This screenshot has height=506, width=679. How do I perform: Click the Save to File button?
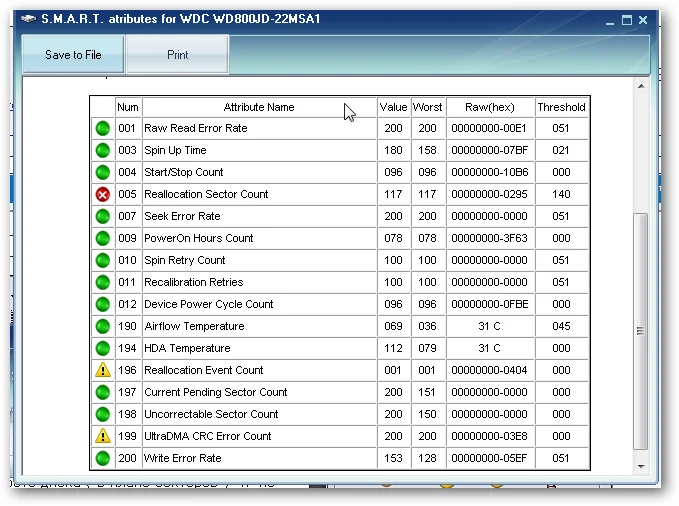[x=73, y=55]
